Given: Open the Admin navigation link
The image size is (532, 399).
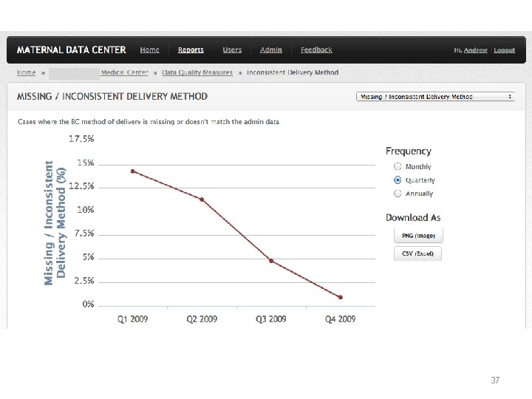Looking at the screenshot, I should [x=270, y=50].
